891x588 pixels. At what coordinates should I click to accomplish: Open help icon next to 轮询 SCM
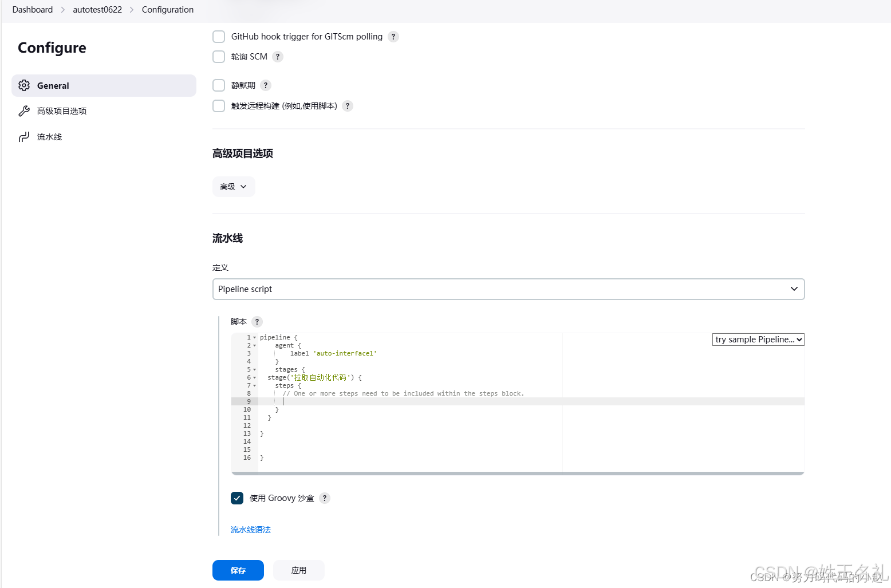click(x=278, y=57)
